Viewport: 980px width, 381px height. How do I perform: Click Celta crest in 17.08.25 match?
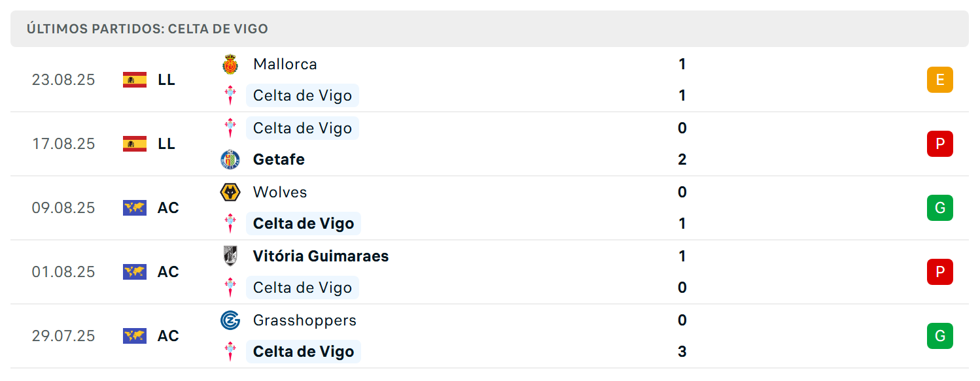click(230, 128)
